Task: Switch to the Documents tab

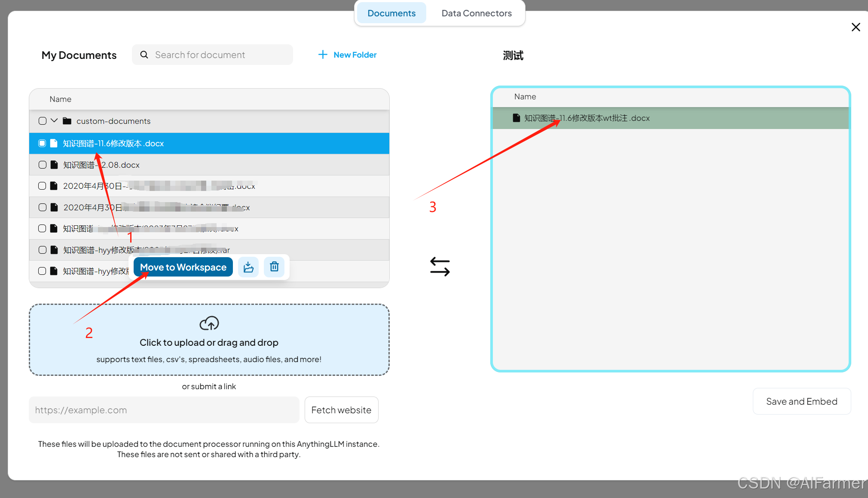Action: click(x=391, y=13)
